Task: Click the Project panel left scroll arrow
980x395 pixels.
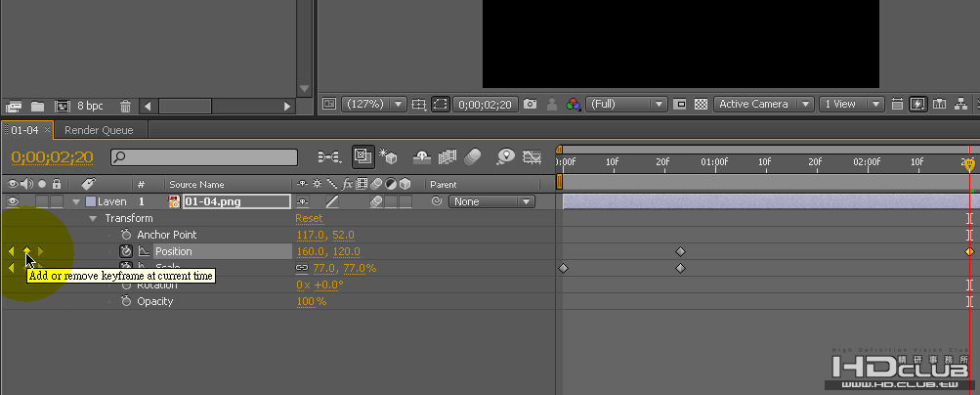Action: point(148,107)
